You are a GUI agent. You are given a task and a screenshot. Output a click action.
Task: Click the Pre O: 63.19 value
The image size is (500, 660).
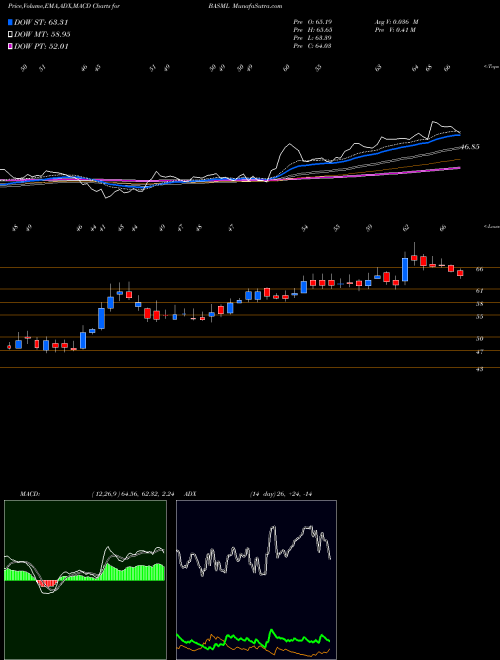(313, 22)
